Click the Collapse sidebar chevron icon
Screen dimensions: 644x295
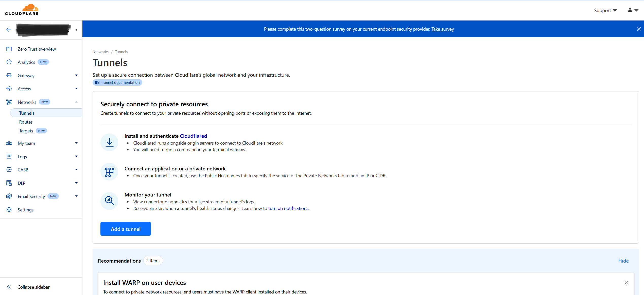pyautogui.click(x=9, y=287)
